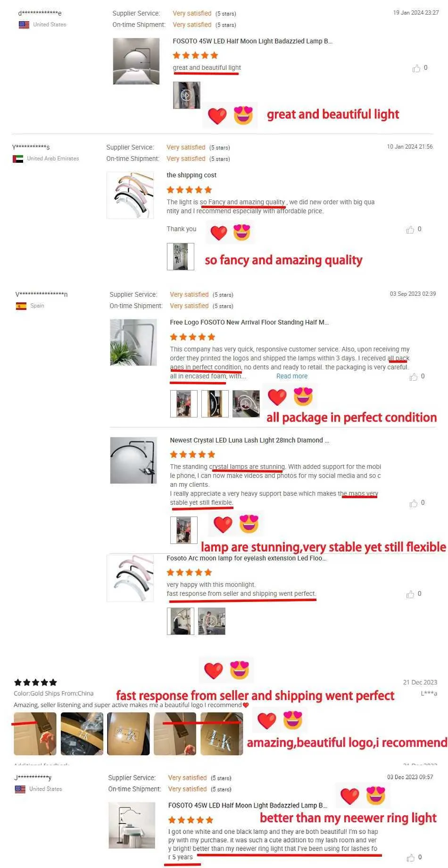Open colored arc lamps product image in UAE review
Viewport: 448px width, 868px height.
(x=130, y=195)
